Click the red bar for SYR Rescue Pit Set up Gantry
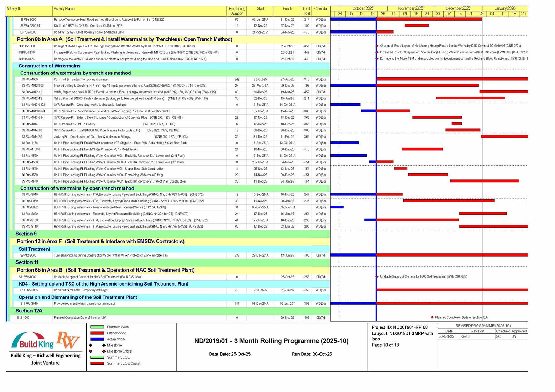The width and height of the screenshot is (555, 392). click(x=456, y=124)
